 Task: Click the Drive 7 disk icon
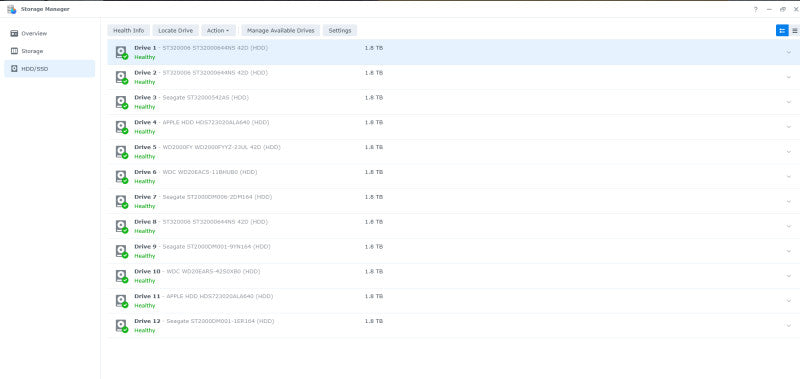(121, 201)
